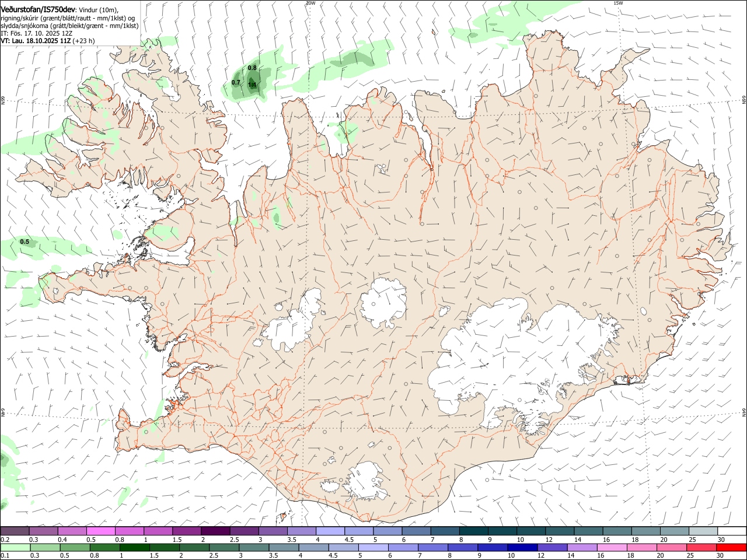
Task: Click the 0.5 precipitation value near the west coast
Action: 25,242
